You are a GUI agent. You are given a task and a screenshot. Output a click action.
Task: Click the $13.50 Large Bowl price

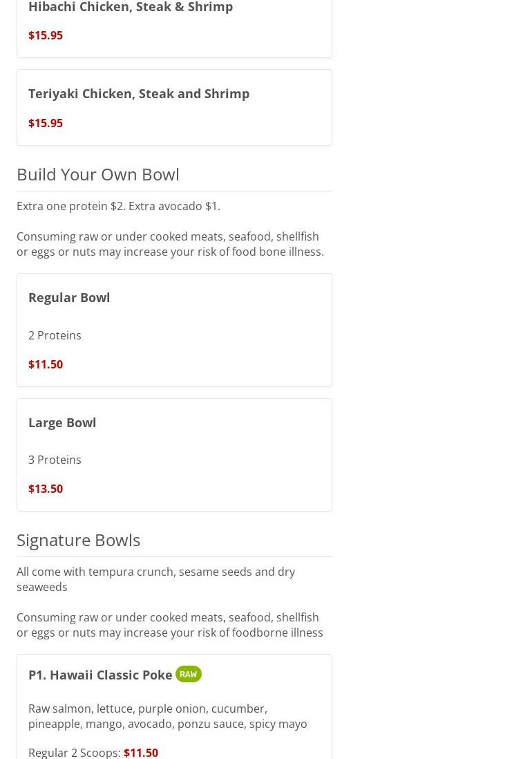point(46,489)
